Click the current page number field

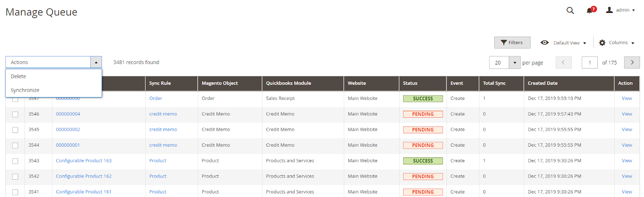[590, 63]
